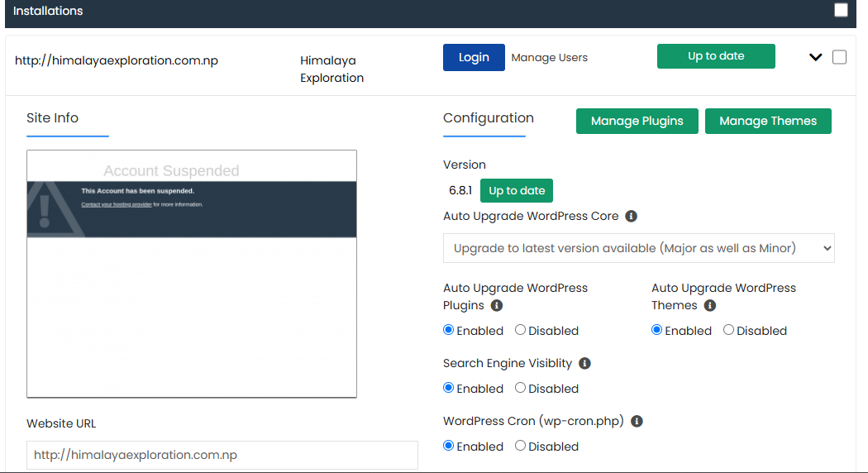This screenshot has width=868, height=473.
Task: Set Search Engine Visiblity to Disabled
Action: point(520,388)
